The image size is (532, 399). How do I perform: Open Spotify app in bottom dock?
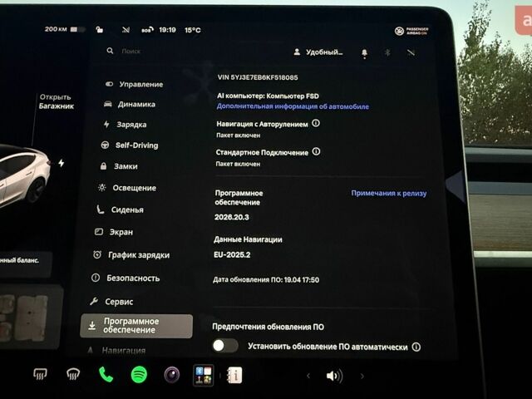coord(139,375)
